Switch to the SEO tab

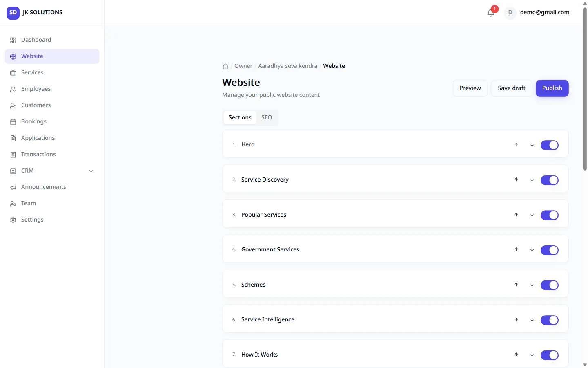[267, 118]
